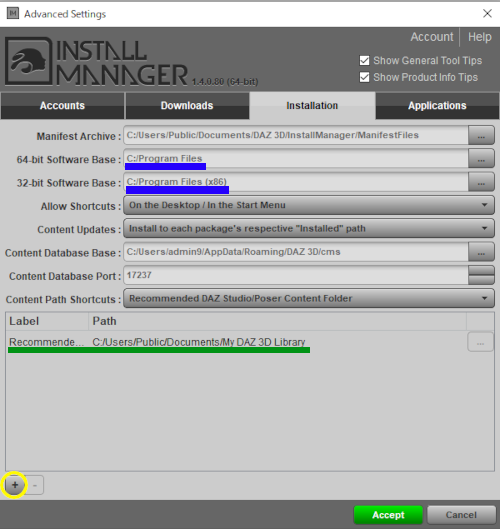Screen dimensions: 500x529
Task: Click the Content Database Port field
Action: (296, 275)
